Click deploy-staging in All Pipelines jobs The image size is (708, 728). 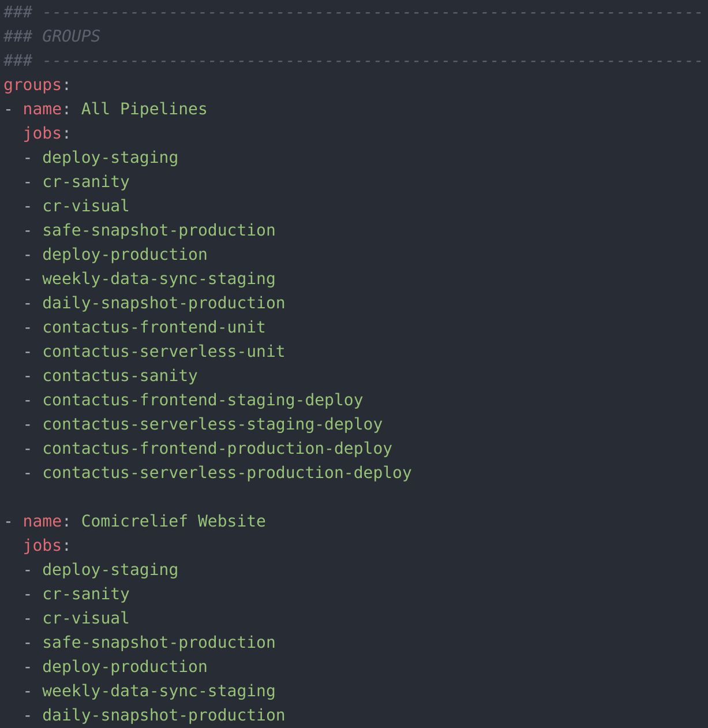pyautogui.click(x=110, y=158)
